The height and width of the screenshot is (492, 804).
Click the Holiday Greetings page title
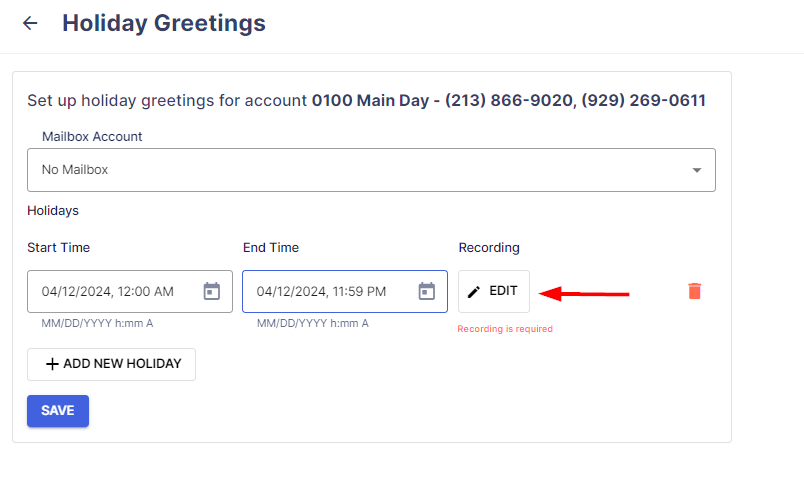point(164,23)
